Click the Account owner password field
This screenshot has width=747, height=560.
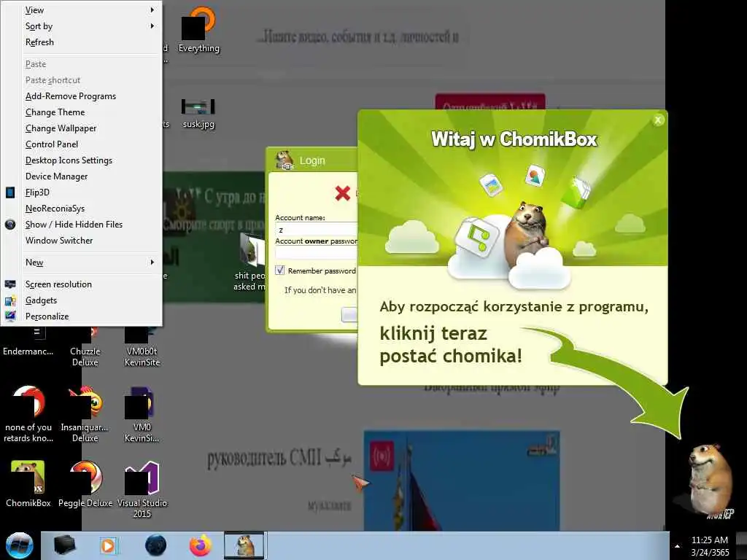click(317, 252)
